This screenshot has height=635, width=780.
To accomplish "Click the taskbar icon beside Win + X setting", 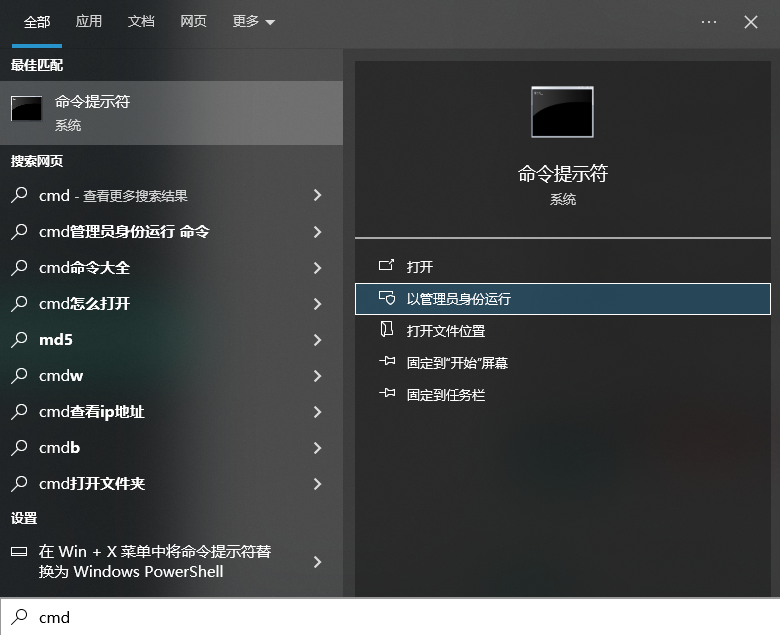I will [19, 551].
